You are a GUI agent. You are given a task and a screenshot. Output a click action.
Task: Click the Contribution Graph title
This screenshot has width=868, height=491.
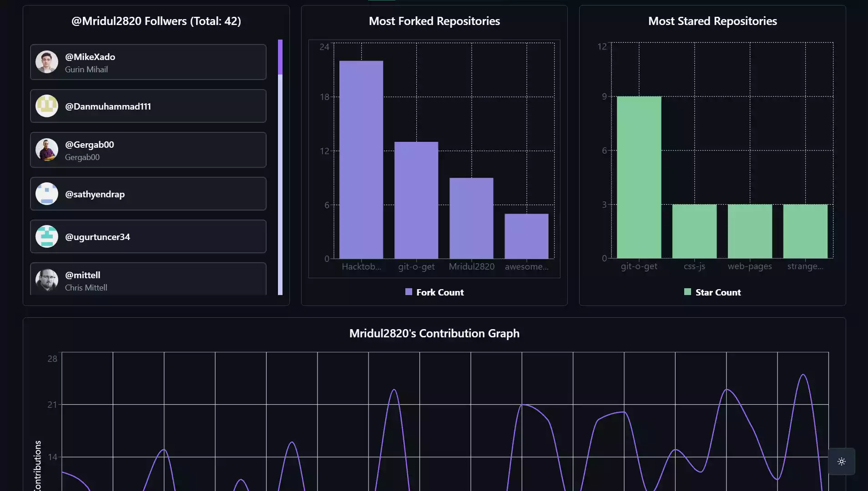click(x=434, y=333)
